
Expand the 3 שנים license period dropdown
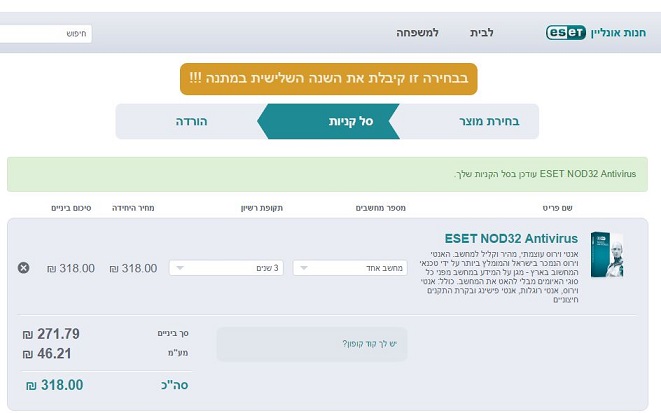(227, 268)
